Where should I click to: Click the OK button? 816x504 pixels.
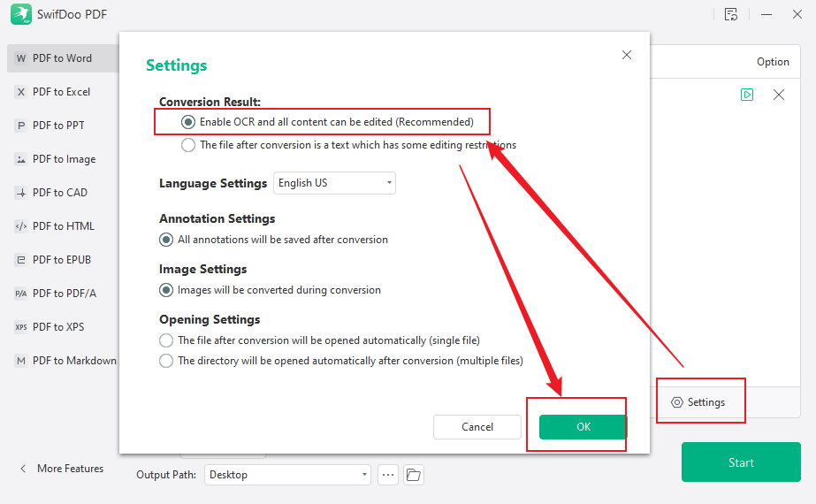coord(583,427)
